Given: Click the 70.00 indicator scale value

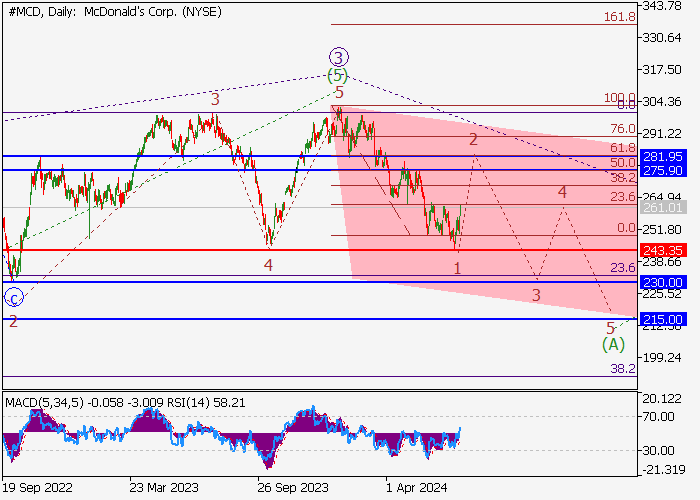Looking at the screenshot, I should [658, 417].
